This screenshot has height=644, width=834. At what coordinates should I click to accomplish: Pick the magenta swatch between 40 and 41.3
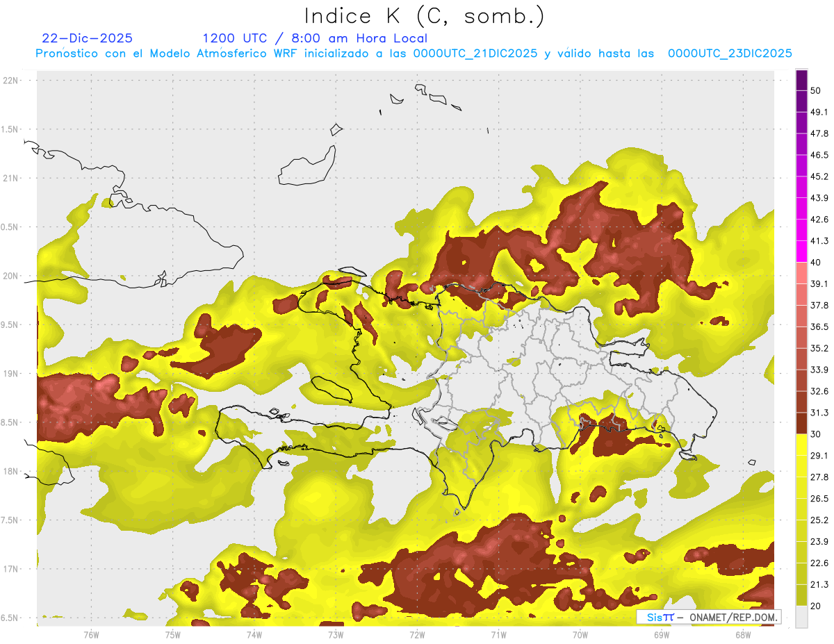(801, 251)
